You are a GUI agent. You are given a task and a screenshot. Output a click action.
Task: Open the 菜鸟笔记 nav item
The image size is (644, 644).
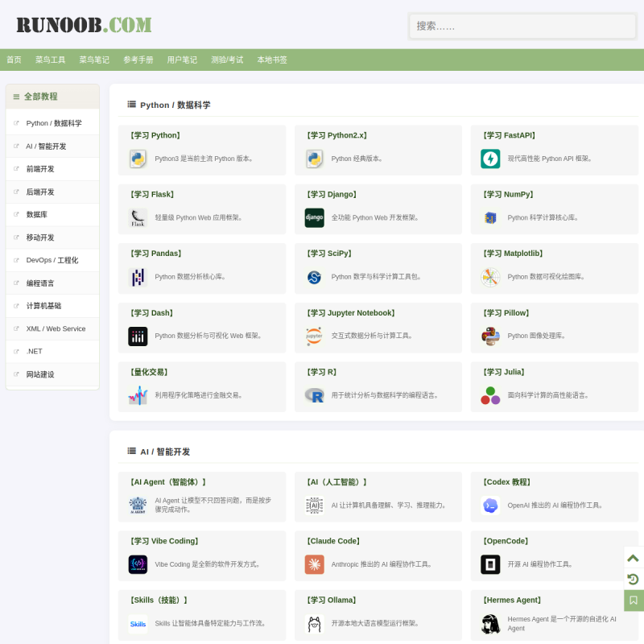[x=94, y=60]
